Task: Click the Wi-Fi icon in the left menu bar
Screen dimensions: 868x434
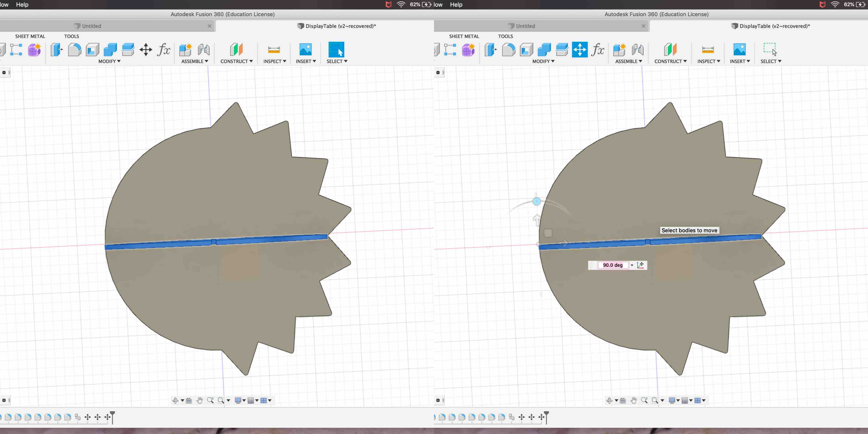Action: click(401, 4)
